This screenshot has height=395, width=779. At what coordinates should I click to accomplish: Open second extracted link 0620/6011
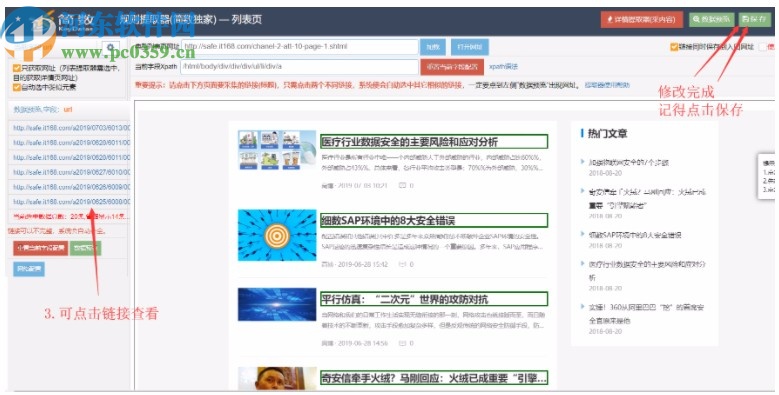[71, 143]
